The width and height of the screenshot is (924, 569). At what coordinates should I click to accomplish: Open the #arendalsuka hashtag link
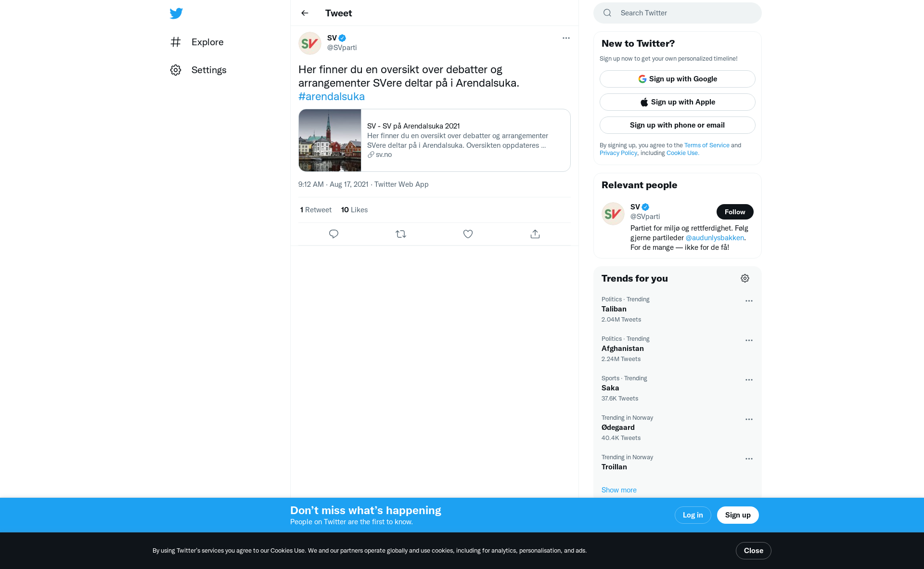tap(332, 96)
